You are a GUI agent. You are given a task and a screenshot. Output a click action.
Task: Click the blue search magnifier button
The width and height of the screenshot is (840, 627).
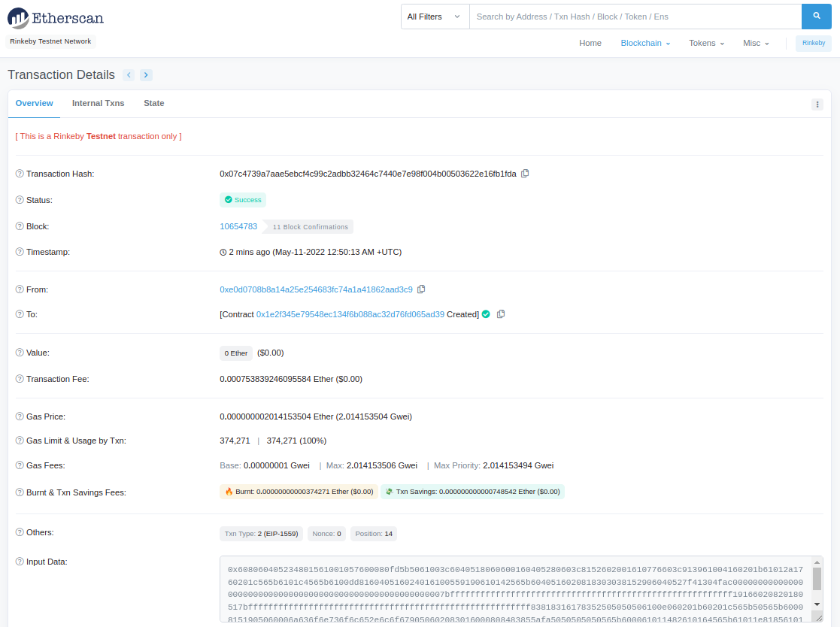(817, 17)
